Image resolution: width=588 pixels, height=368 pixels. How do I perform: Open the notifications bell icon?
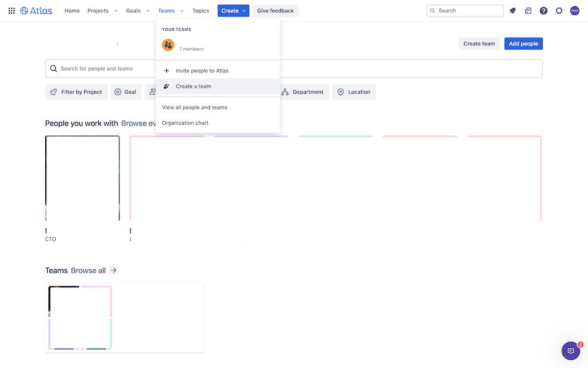click(x=513, y=11)
